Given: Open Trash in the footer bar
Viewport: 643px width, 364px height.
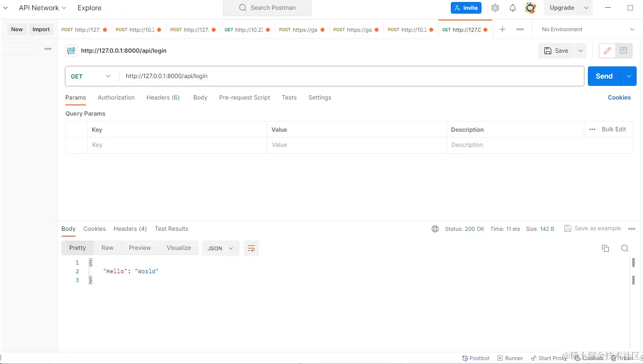Looking at the screenshot, I should click(622, 358).
